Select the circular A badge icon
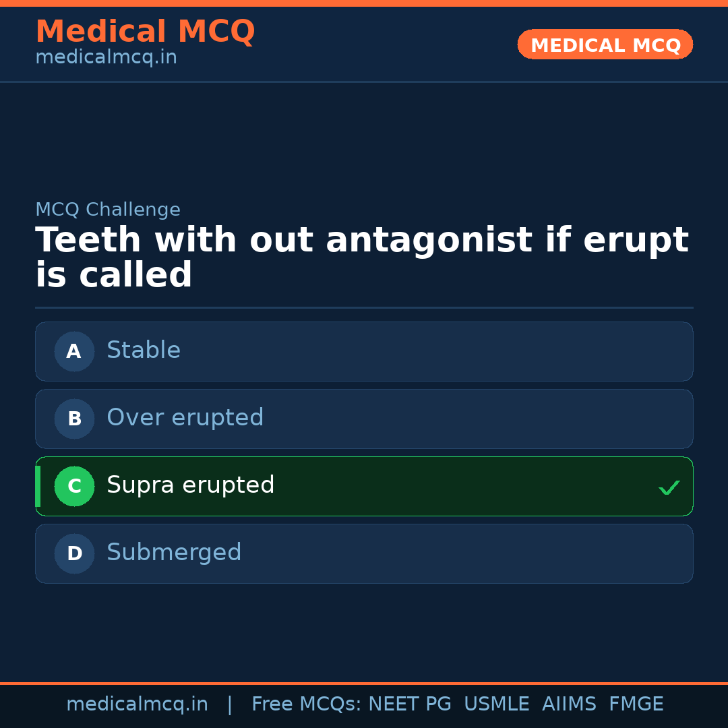The width and height of the screenshot is (728, 728). tap(74, 351)
